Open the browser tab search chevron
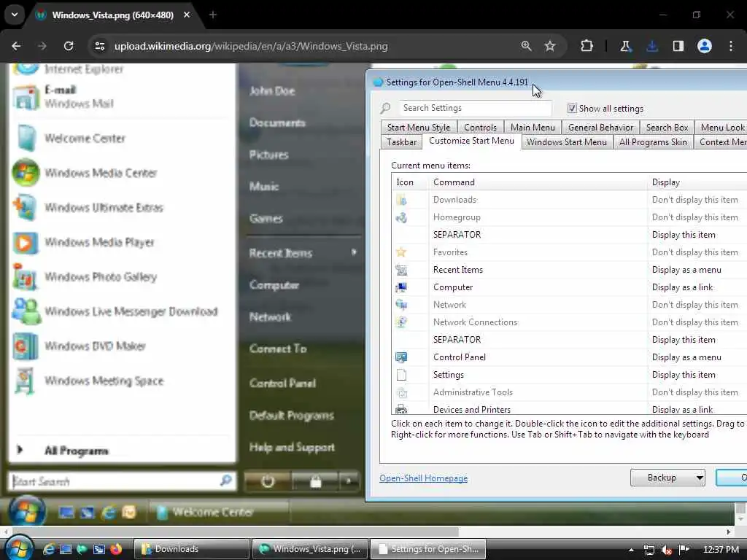The width and height of the screenshot is (747, 560). [15, 15]
